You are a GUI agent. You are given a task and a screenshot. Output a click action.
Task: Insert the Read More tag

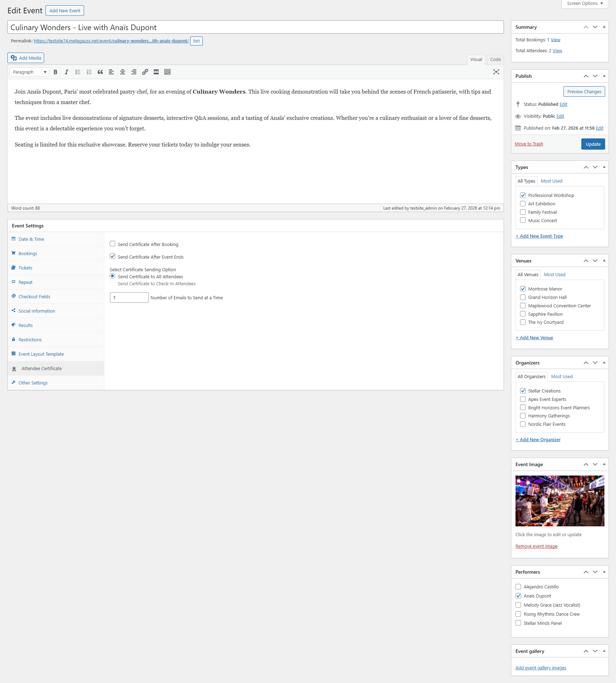[156, 72]
